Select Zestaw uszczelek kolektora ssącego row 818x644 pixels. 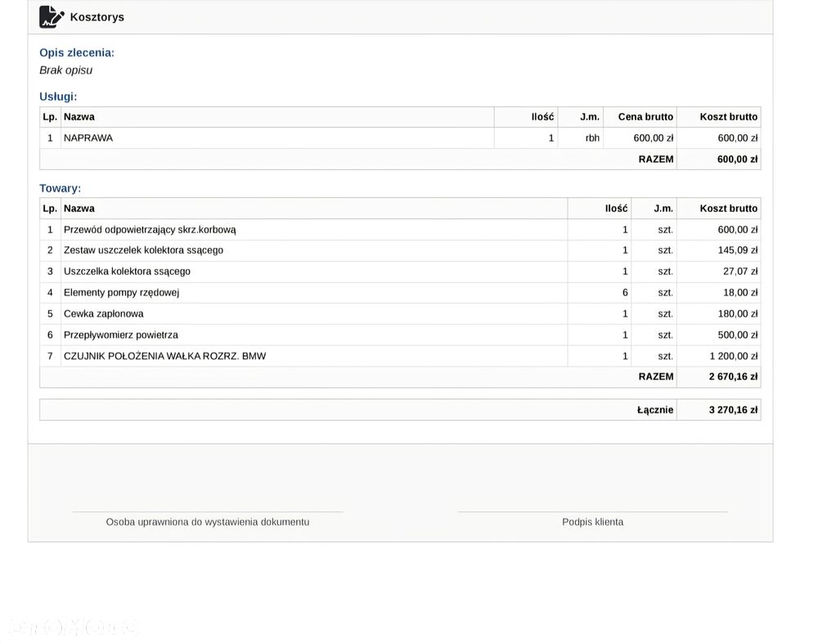coord(400,250)
